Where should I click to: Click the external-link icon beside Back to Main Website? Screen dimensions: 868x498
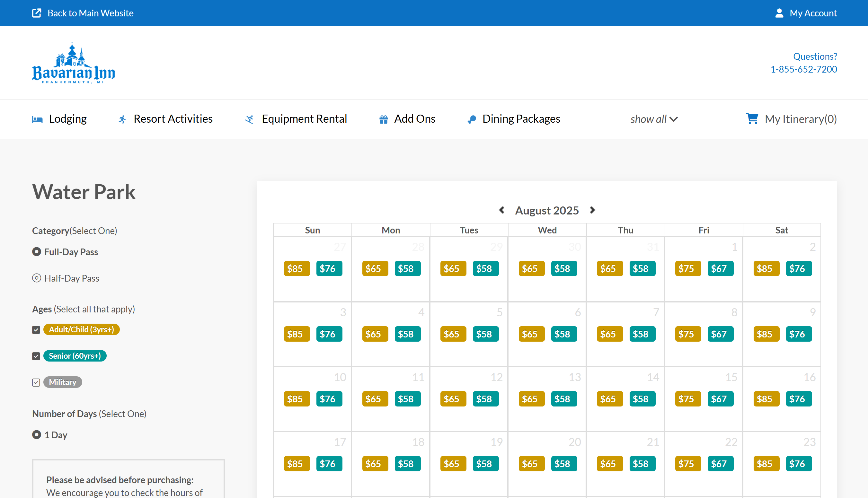(37, 13)
